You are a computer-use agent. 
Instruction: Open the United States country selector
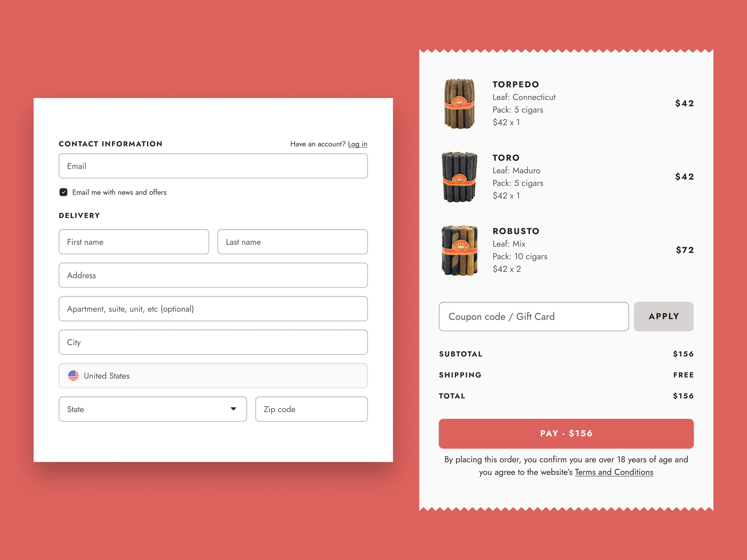pyautogui.click(x=213, y=375)
